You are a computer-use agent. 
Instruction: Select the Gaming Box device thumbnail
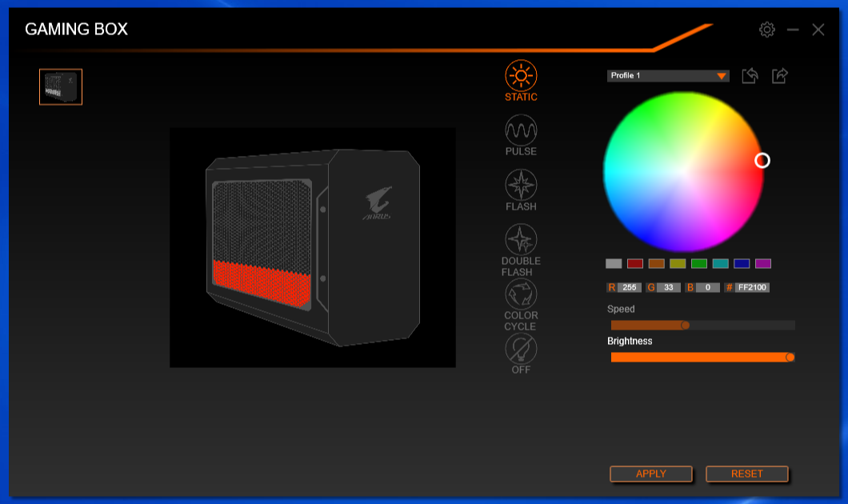pos(61,86)
